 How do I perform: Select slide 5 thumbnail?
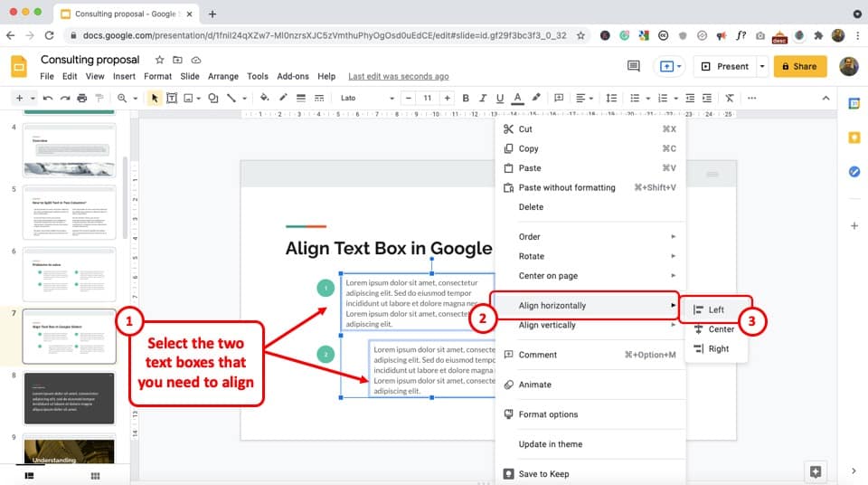coord(70,213)
